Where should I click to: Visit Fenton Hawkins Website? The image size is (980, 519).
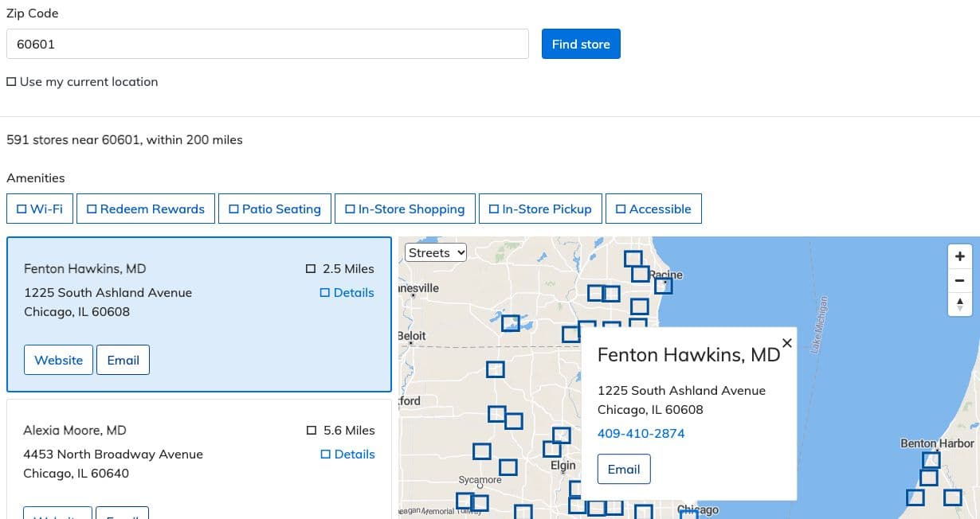pos(58,360)
